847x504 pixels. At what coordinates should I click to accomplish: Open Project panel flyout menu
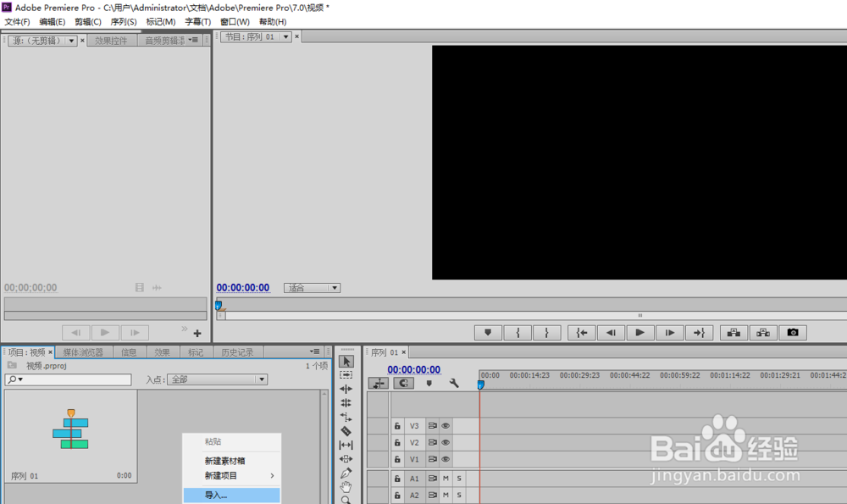315,352
